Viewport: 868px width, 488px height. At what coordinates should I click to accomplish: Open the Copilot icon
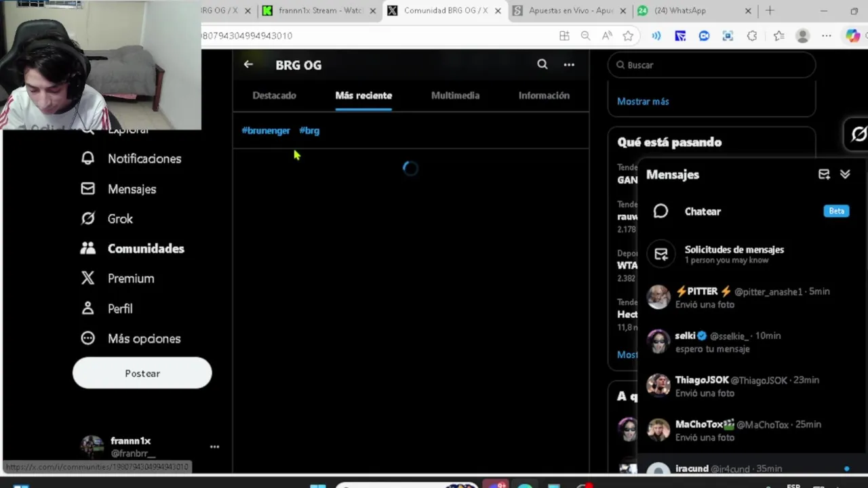pos(853,36)
